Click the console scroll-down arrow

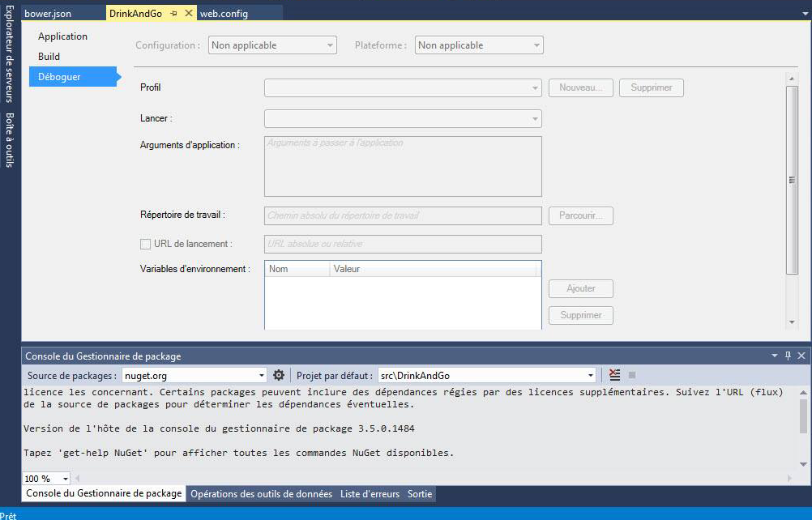[x=803, y=464]
